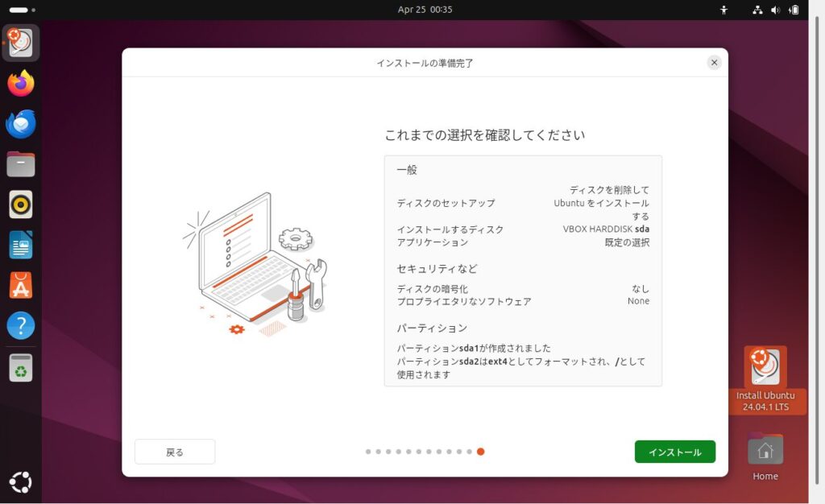Open the Ubuntu installer icon in dock
This screenshot has height=504, width=825.
(x=20, y=43)
